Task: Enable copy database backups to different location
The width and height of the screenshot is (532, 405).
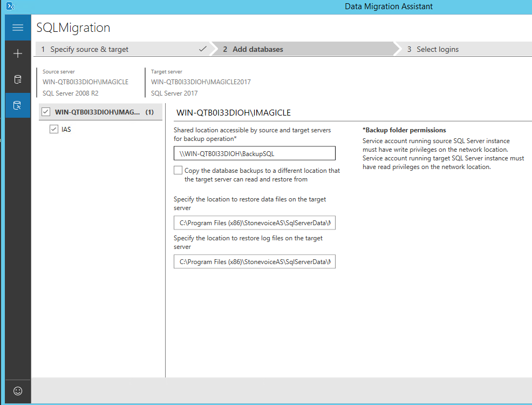Action: (178, 171)
